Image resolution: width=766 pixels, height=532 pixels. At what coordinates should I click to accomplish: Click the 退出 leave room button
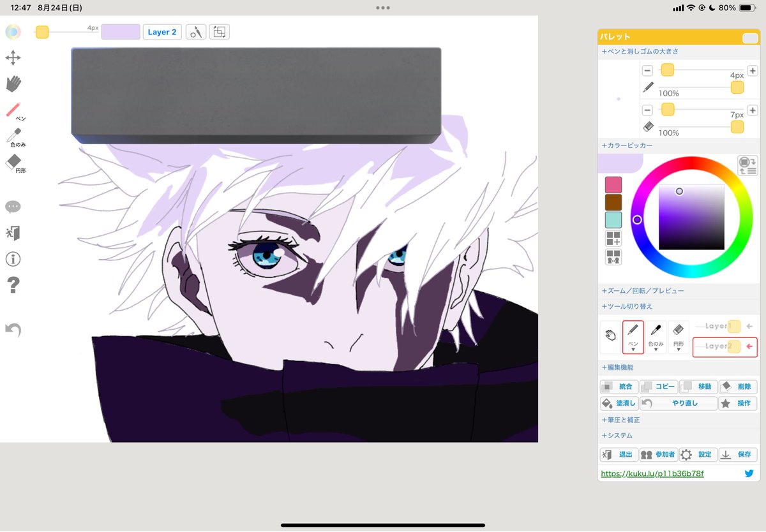[619, 455]
